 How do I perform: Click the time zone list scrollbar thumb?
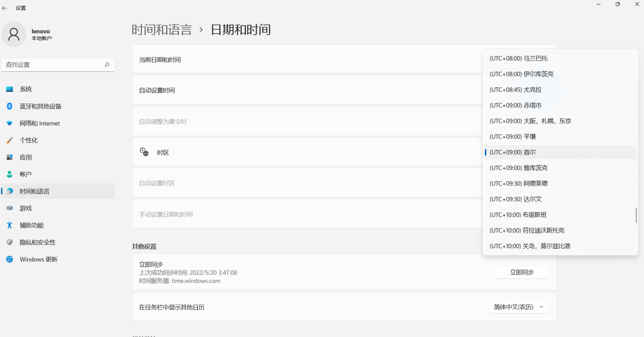click(x=636, y=215)
